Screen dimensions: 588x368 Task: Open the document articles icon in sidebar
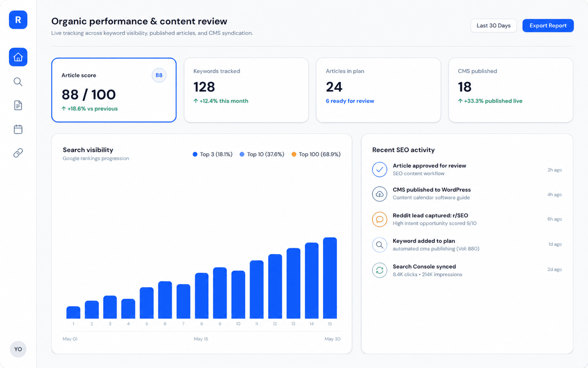pyautogui.click(x=18, y=105)
